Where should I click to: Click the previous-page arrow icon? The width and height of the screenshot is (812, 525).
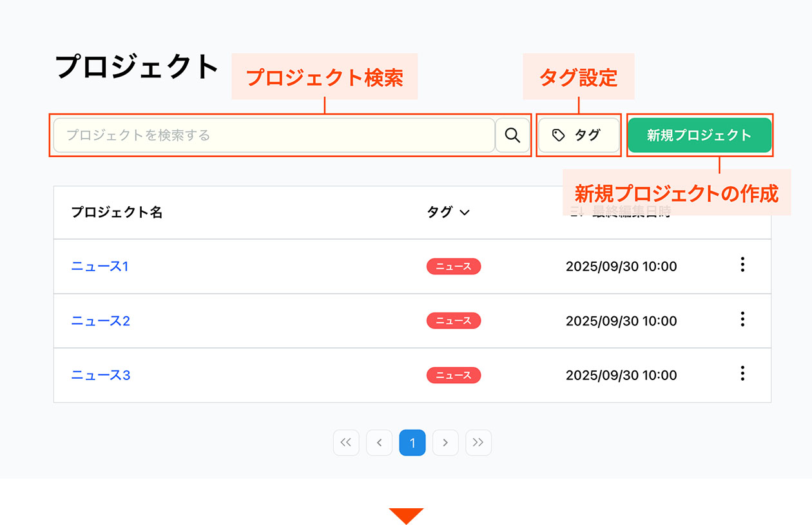pos(379,443)
